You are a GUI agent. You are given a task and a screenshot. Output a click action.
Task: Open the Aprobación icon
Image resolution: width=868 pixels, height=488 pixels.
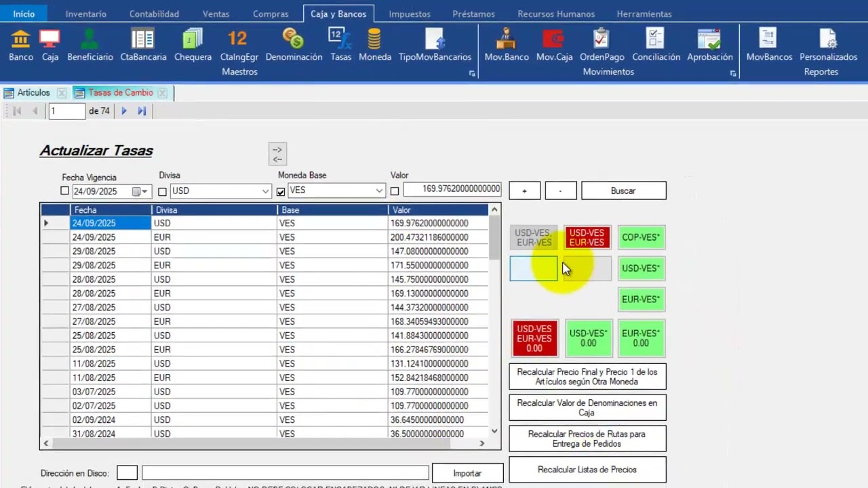(709, 45)
